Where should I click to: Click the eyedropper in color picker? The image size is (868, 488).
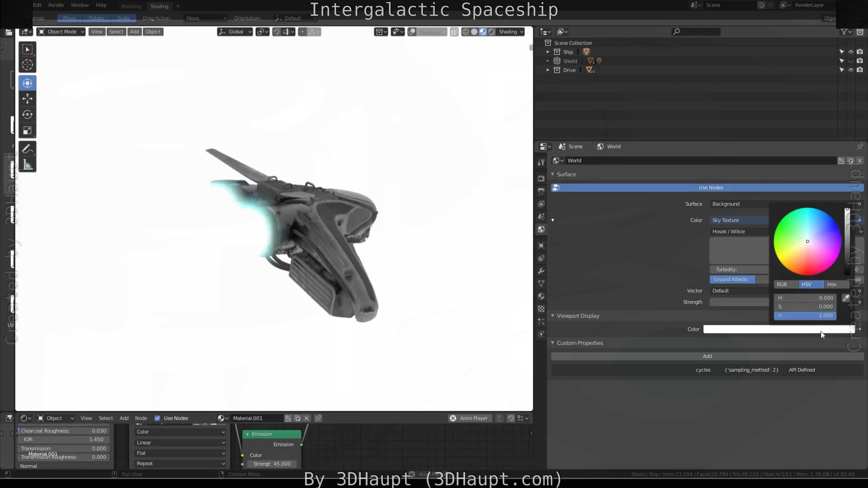[846, 298]
